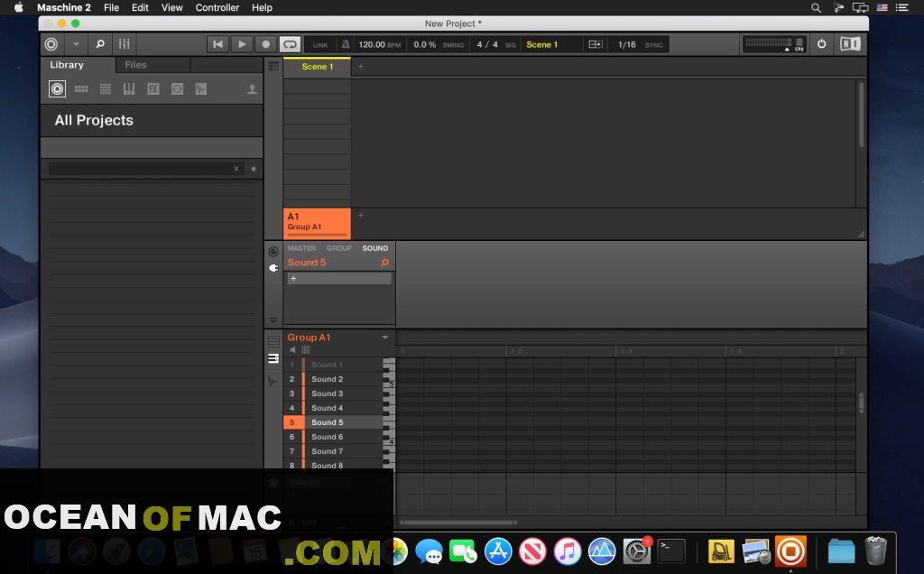Select the FX effects filter icon
This screenshot has height=574, width=924.
click(153, 89)
